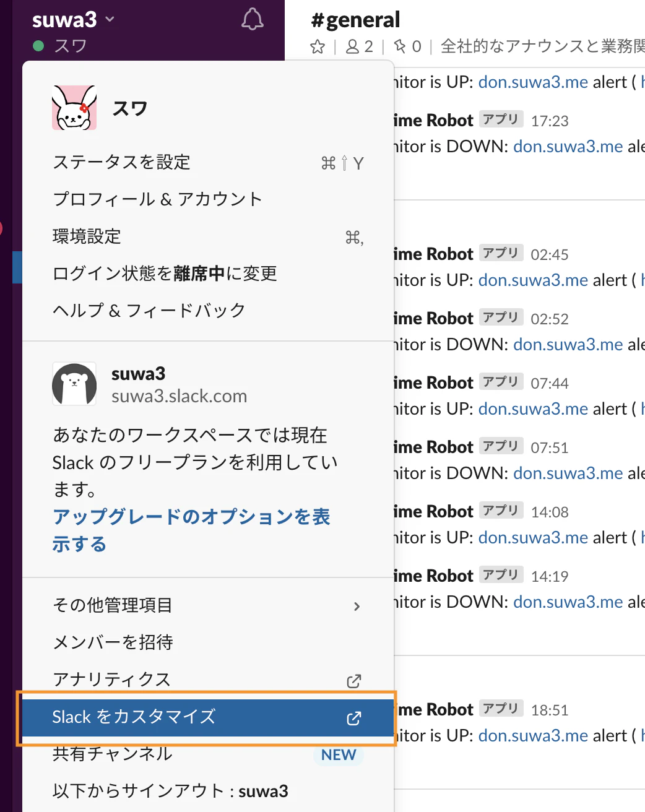
Task: Click the アプリ badge on 14:08 message
Action: point(501,511)
